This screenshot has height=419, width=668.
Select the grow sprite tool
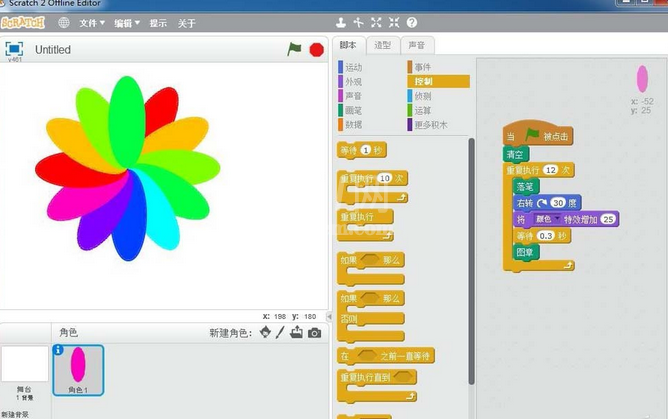(376, 23)
